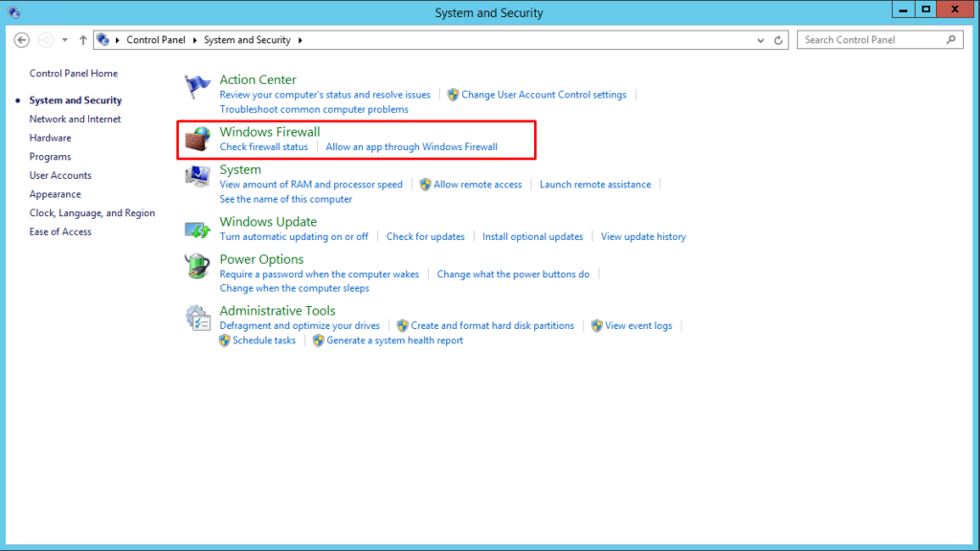Open the Action Center heading
The image size is (980, 551).
(x=257, y=79)
